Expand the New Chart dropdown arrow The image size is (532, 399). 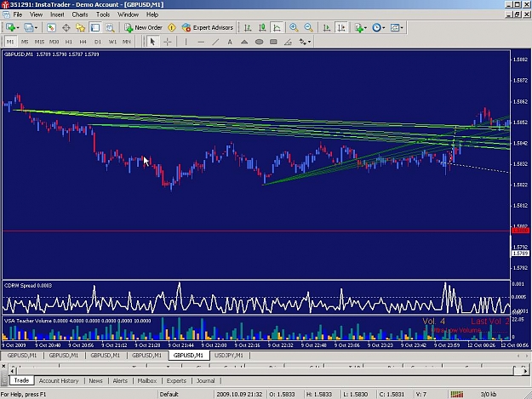[x=18, y=28]
